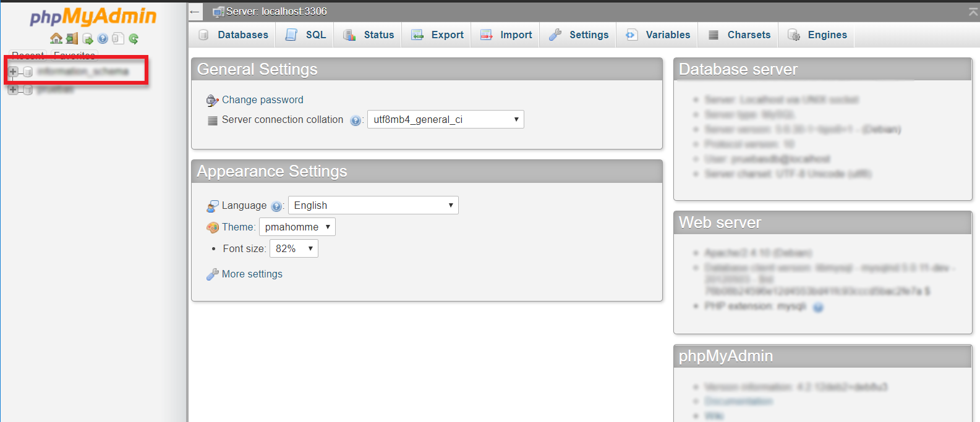980x422 pixels.
Task: Reload the navigation panel with green arrow
Action: [x=134, y=39]
